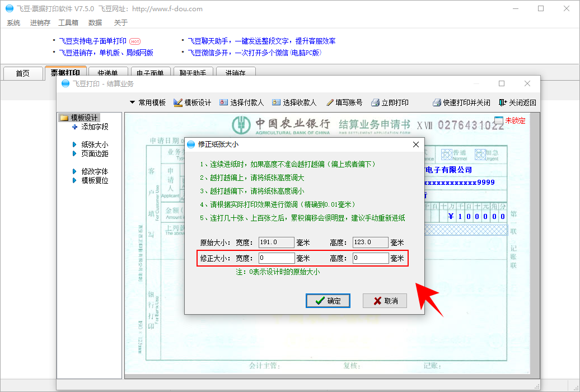Select 纸张大小 in the sidebar tree
The height and width of the screenshot is (392, 580).
click(95, 144)
